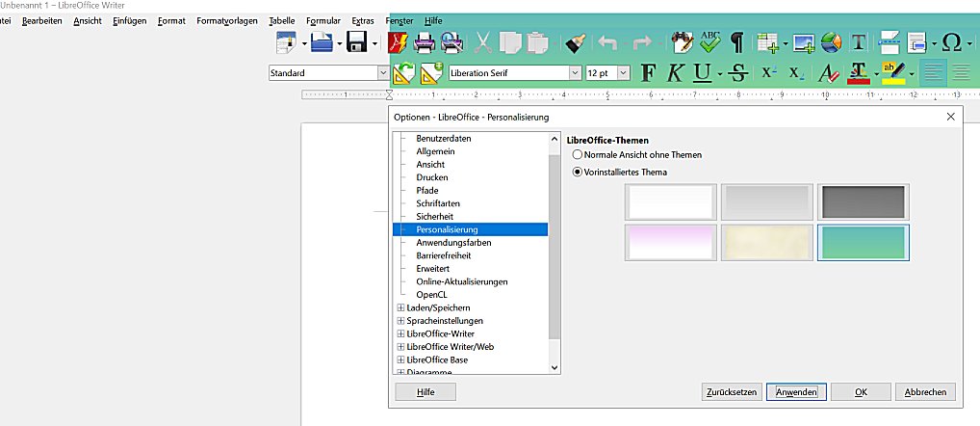Image resolution: width=980 pixels, height=426 pixels.
Task: Run the ABC spelling check
Action: [710, 41]
